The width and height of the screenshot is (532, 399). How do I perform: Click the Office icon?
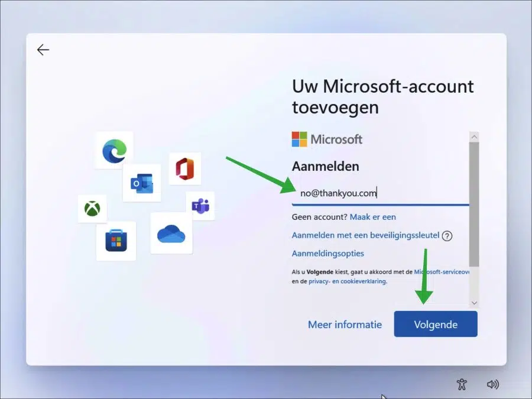(x=185, y=168)
